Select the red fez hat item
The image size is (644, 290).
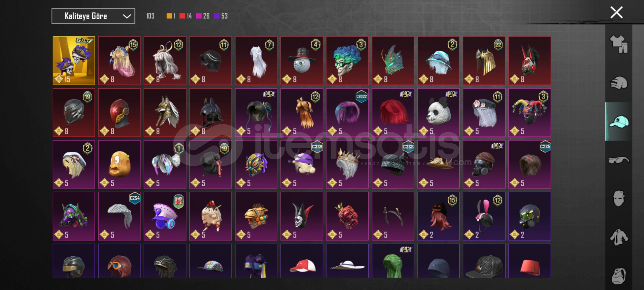tap(530, 261)
